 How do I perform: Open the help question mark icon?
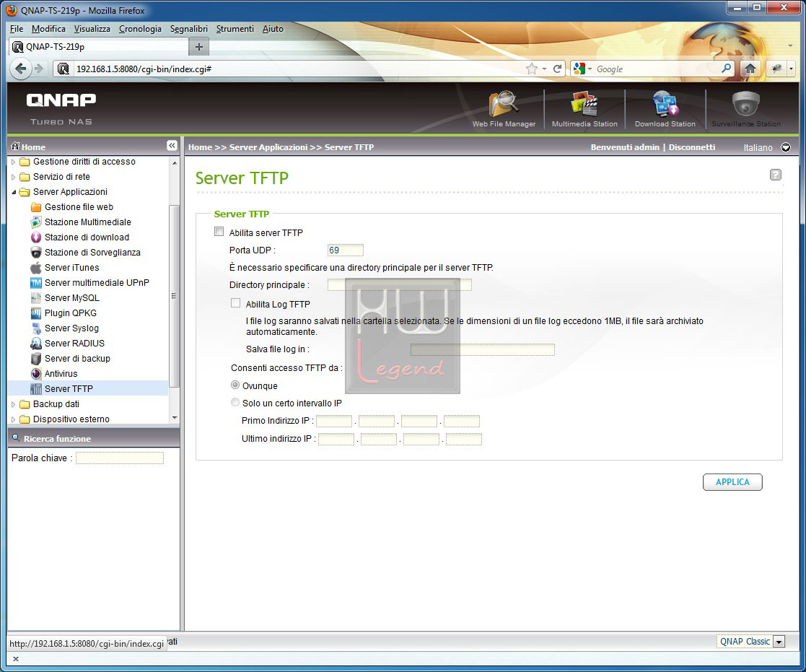(x=776, y=175)
